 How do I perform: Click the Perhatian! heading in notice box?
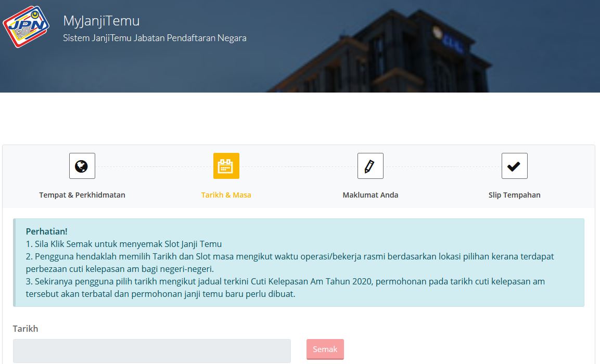pos(47,231)
